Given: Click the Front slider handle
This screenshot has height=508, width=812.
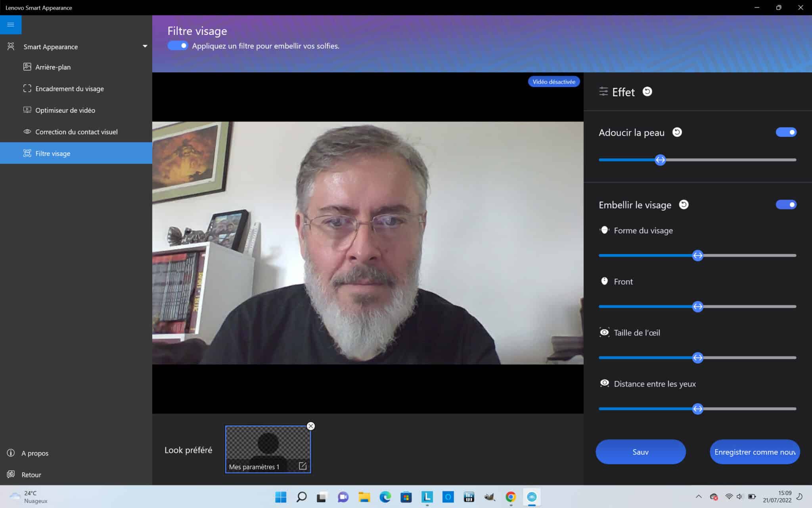Looking at the screenshot, I should point(698,306).
